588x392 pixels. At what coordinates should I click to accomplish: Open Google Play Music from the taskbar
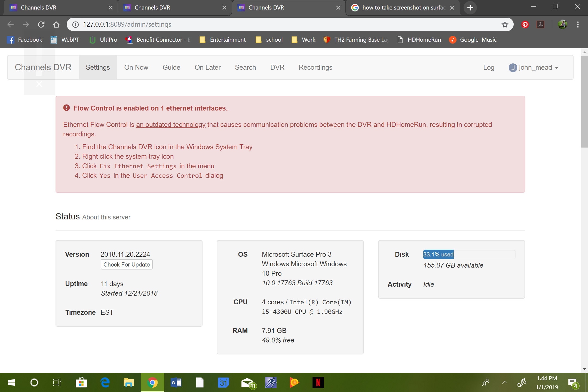pyautogui.click(x=295, y=382)
